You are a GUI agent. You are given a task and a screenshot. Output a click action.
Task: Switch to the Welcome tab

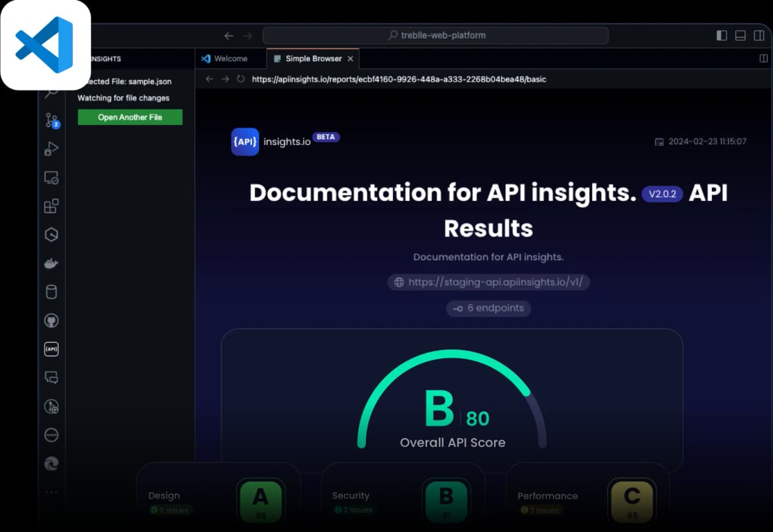click(230, 58)
